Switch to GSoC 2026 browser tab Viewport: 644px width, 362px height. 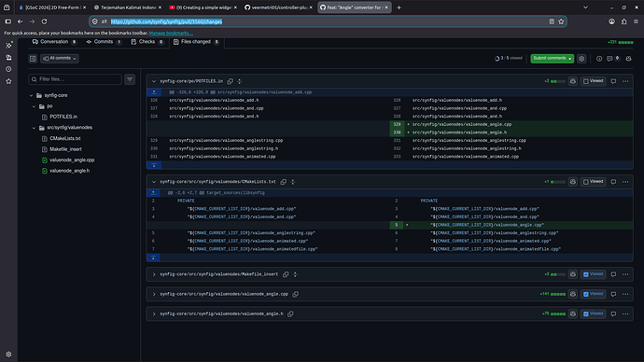52,7
